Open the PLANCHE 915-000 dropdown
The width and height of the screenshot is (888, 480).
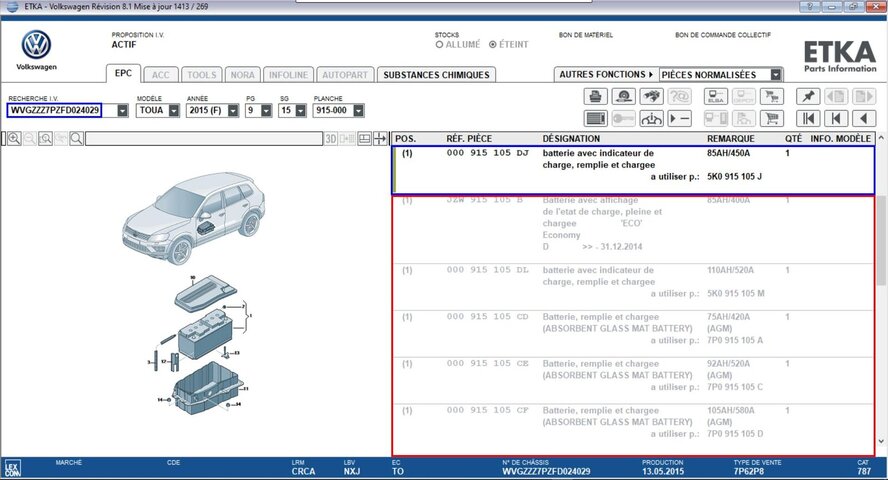click(x=358, y=111)
